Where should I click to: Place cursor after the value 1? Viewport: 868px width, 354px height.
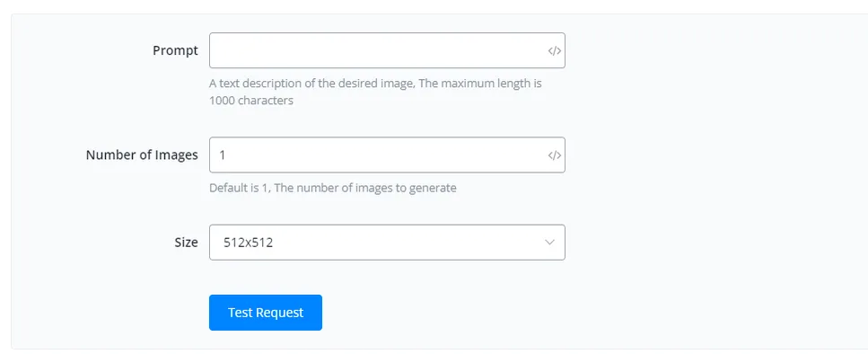click(226, 155)
